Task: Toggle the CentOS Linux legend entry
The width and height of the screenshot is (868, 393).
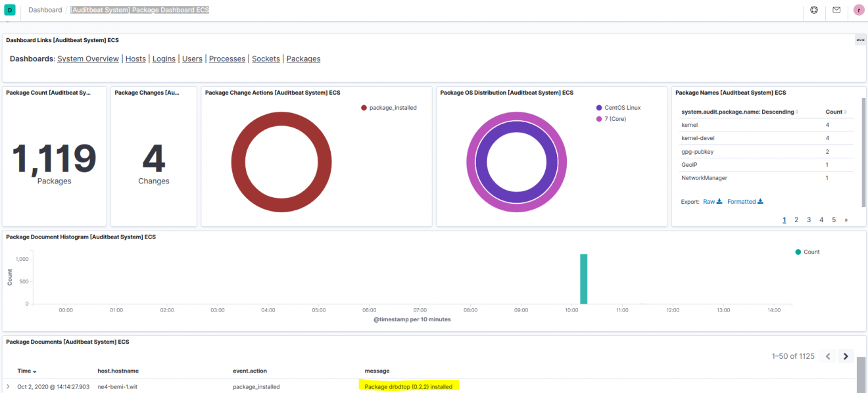Action: (x=622, y=108)
